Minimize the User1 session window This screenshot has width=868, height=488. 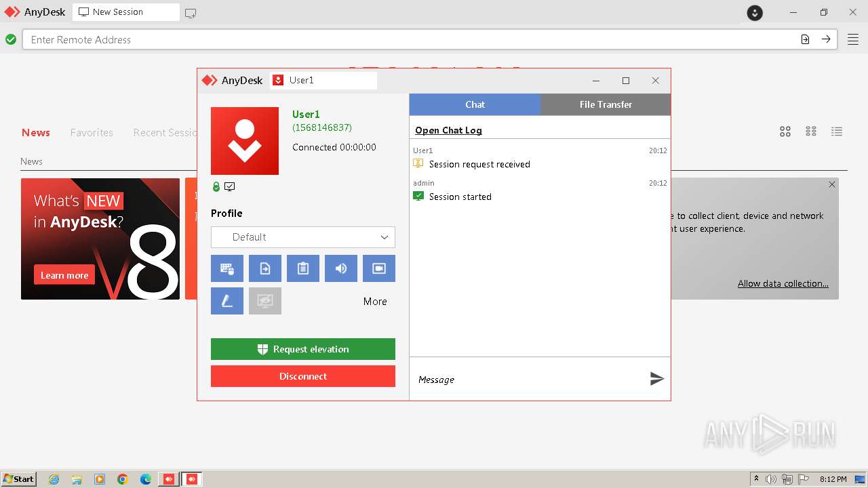tap(596, 81)
